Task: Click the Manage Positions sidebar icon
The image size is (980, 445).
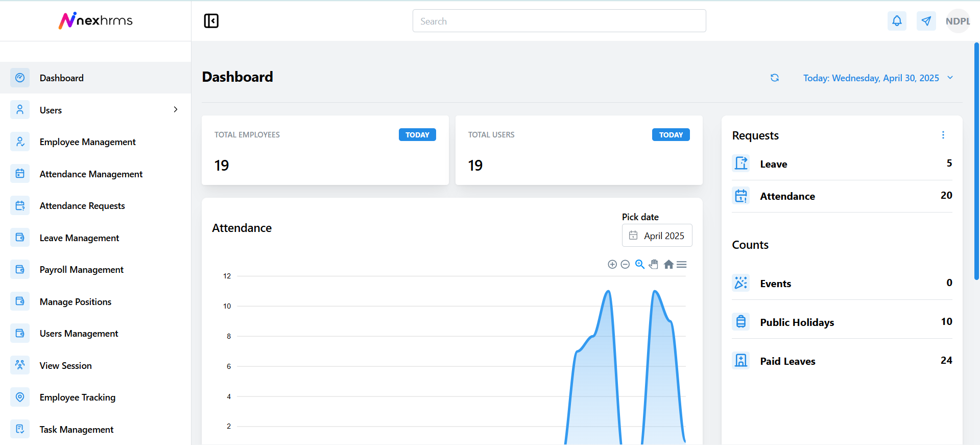Action: pos(20,301)
